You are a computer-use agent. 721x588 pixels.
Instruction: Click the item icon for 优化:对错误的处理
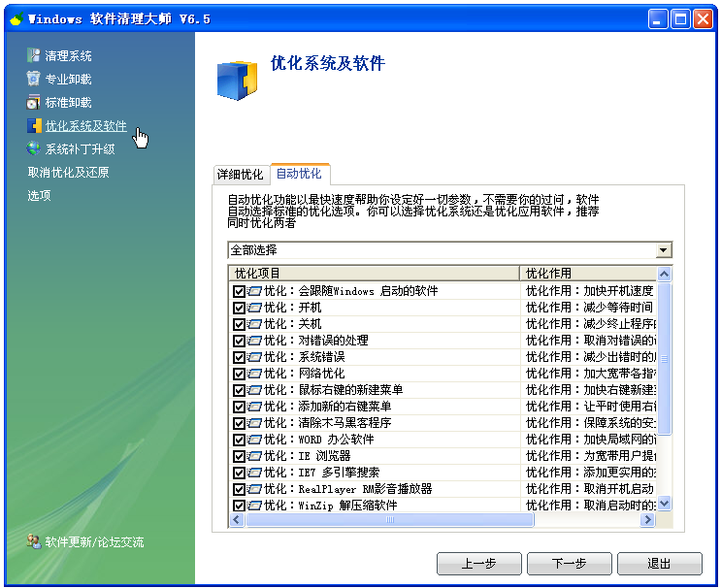pos(254,341)
